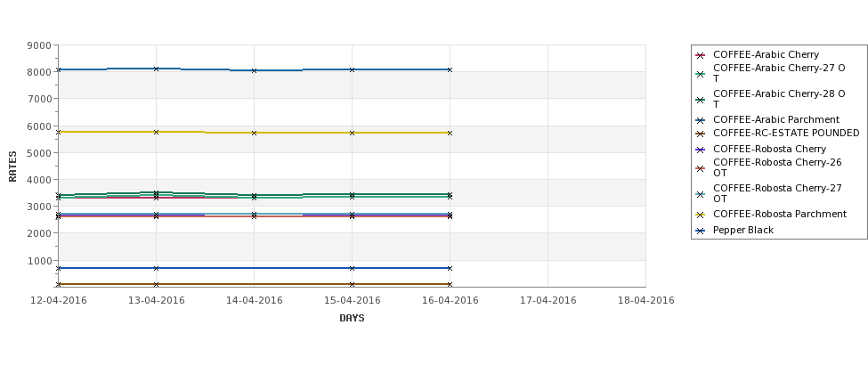This screenshot has width=868, height=382.
Task: Click the Pepper Black legend marker
Action: (x=701, y=231)
